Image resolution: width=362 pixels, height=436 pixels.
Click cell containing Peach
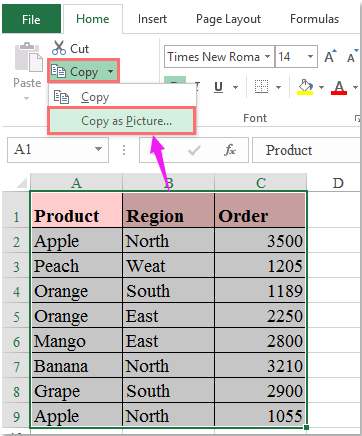[x=77, y=266]
